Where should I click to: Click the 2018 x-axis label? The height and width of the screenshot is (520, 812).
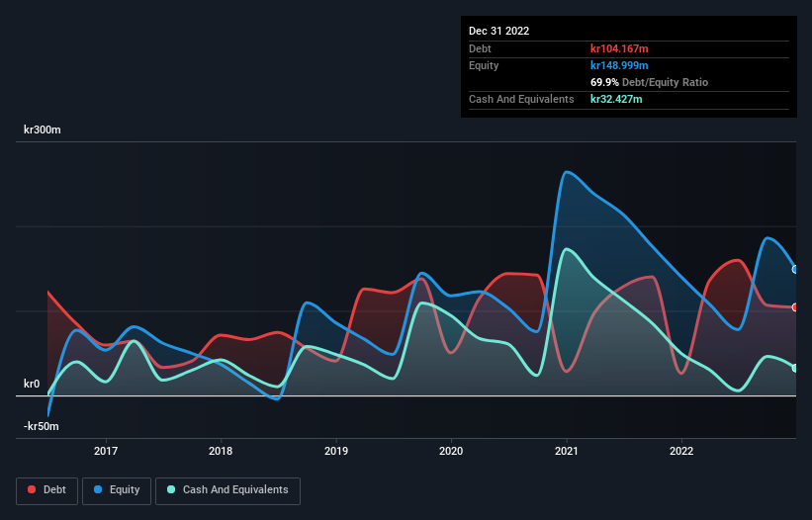pos(221,451)
